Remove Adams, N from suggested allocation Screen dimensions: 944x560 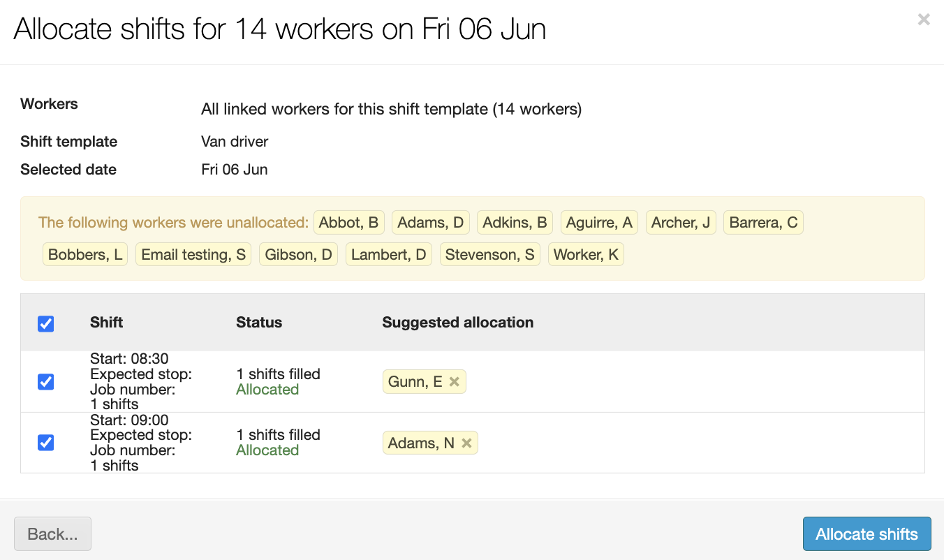pyautogui.click(x=466, y=443)
